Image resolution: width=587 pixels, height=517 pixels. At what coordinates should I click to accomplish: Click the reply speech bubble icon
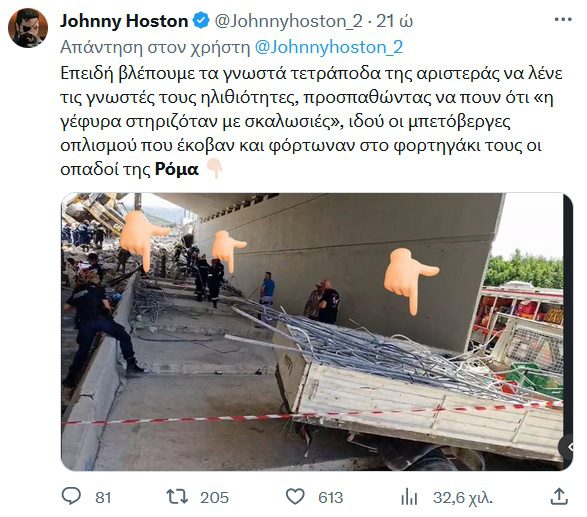pyautogui.click(x=71, y=496)
